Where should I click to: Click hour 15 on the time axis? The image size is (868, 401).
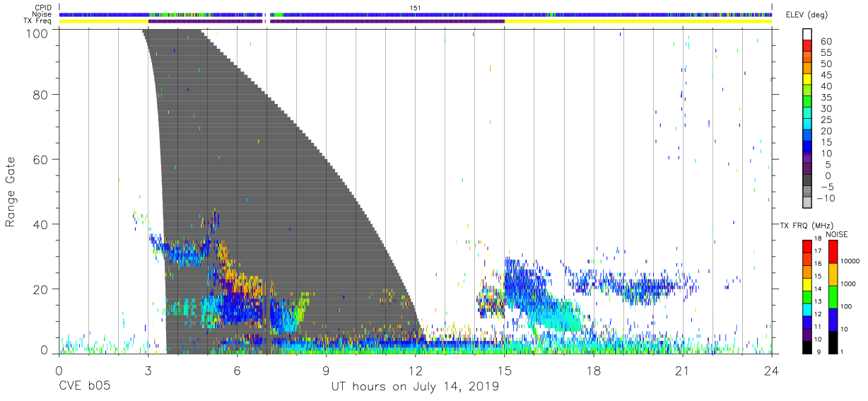[504, 371]
